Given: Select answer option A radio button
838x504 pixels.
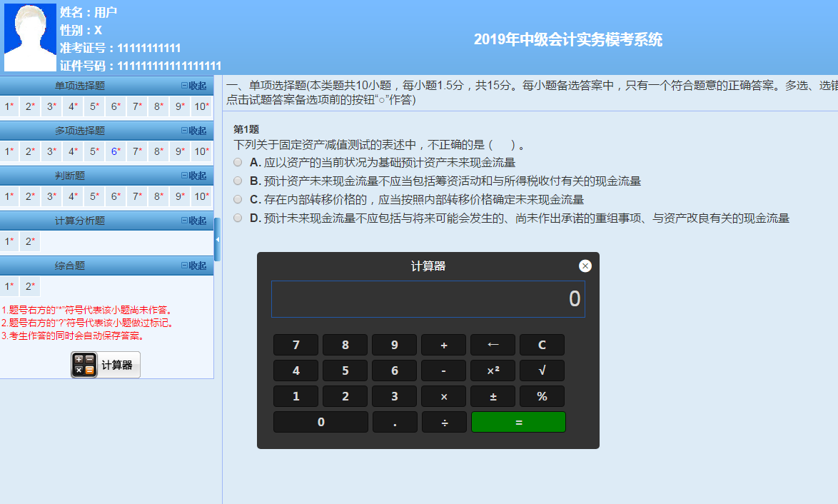Looking at the screenshot, I should (x=238, y=162).
